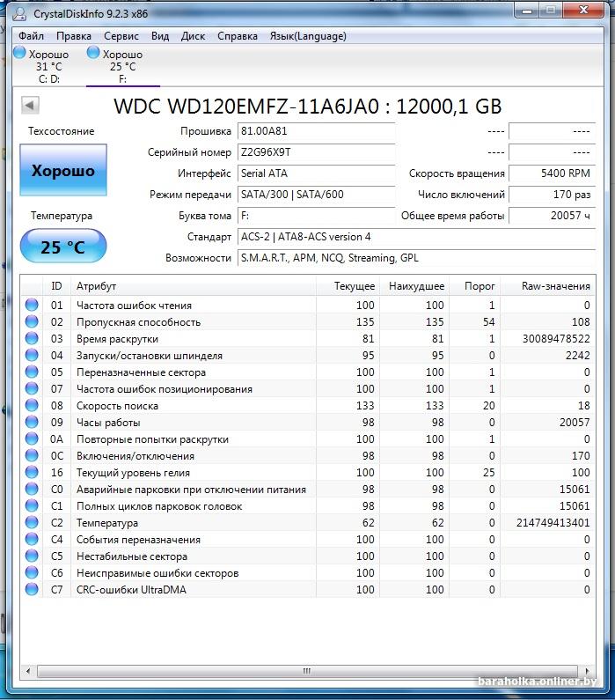Click status icon for C6 Неисправимые ошибки секторов

click(x=32, y=572)
